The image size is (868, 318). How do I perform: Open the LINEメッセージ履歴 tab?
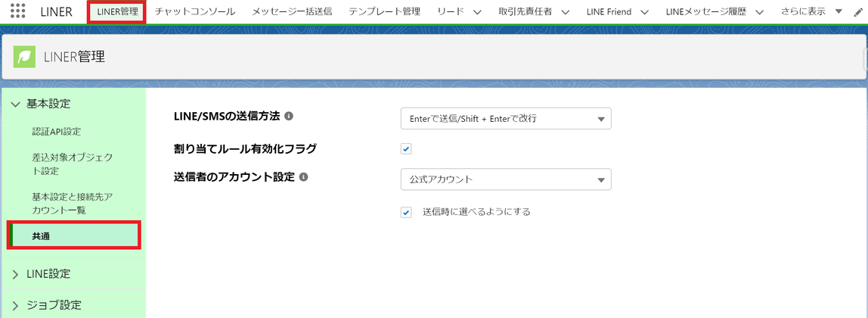click(x=706, y=11)
